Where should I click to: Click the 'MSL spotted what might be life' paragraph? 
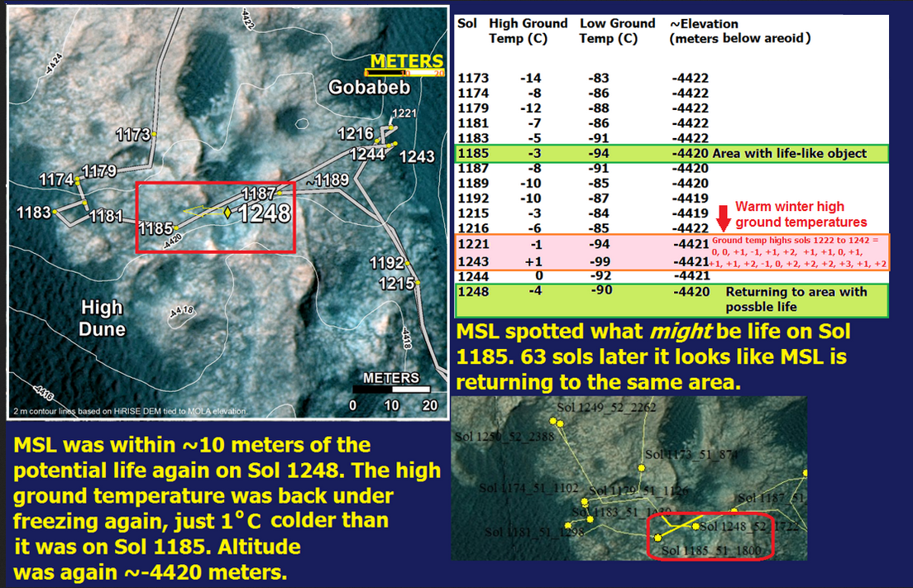coord(653,357)
